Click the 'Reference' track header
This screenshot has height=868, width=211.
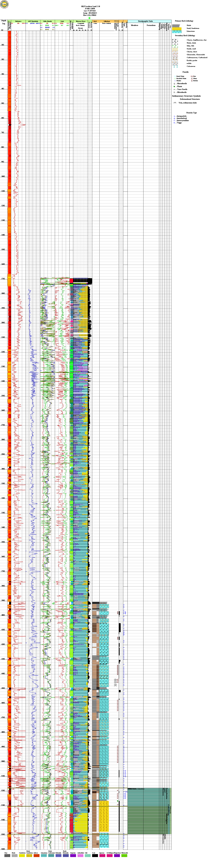click(x=18, y=21)
